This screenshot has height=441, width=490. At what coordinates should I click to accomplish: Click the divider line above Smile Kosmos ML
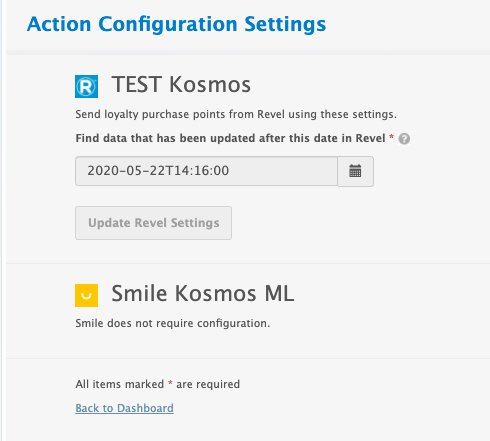point(248,263)
